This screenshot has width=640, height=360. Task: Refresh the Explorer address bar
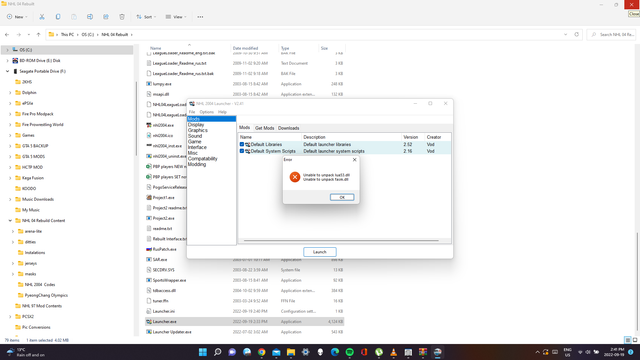point(576,35)
